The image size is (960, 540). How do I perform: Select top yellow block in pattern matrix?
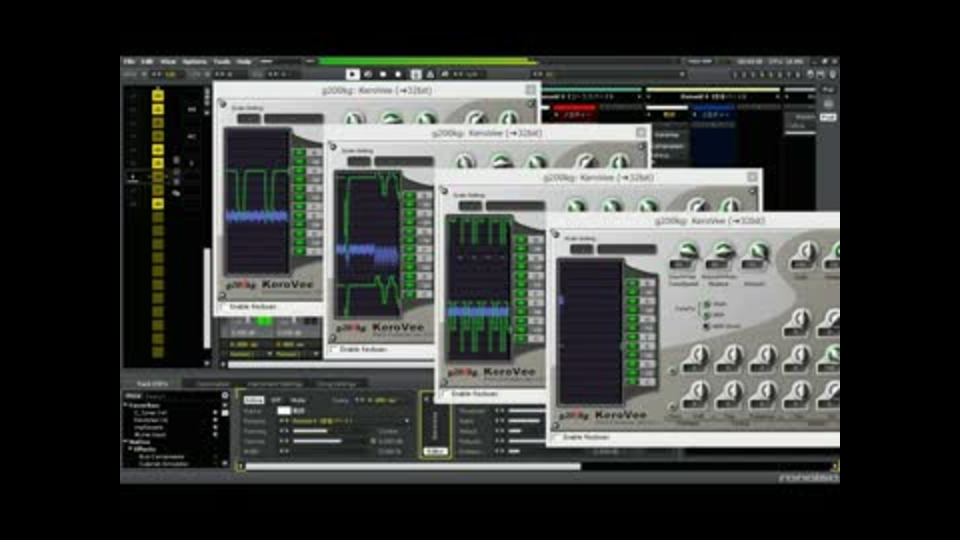157,96
